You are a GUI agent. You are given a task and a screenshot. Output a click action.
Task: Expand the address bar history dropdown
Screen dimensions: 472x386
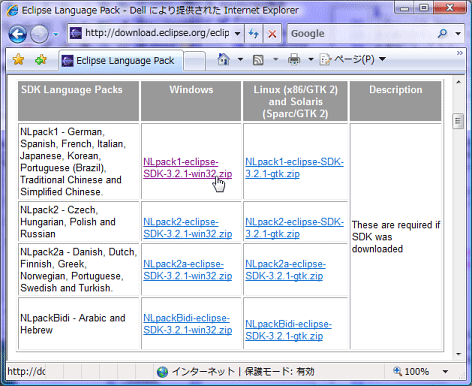[x=237, y=33]
